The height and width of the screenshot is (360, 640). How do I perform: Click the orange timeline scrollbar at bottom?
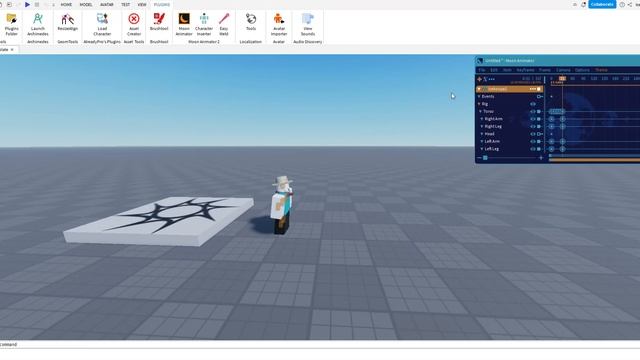point(594,160)
